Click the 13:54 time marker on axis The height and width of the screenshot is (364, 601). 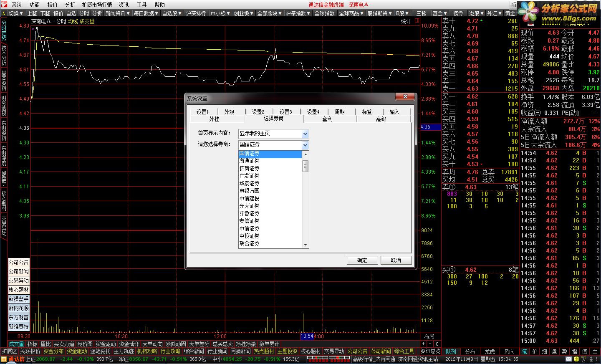click(x=307, y=336)
